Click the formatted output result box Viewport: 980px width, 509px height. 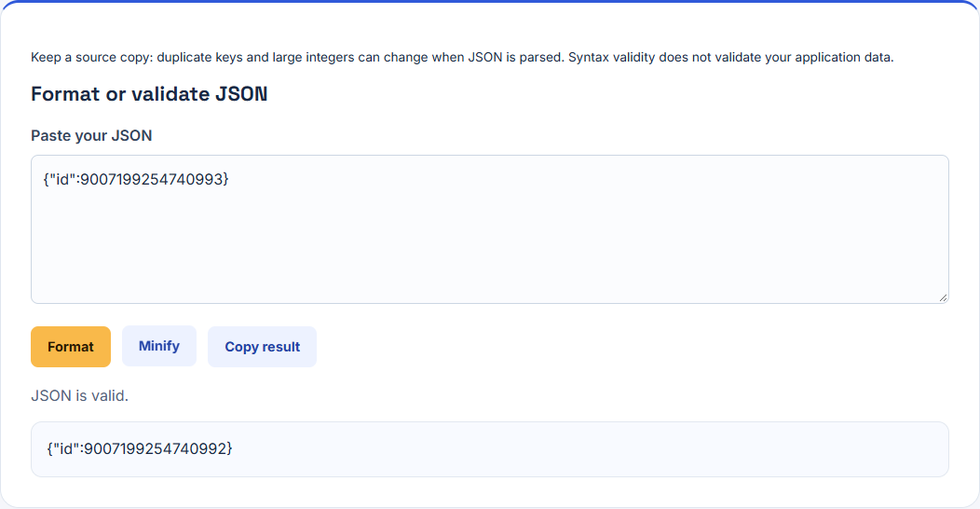click(489, 449)
